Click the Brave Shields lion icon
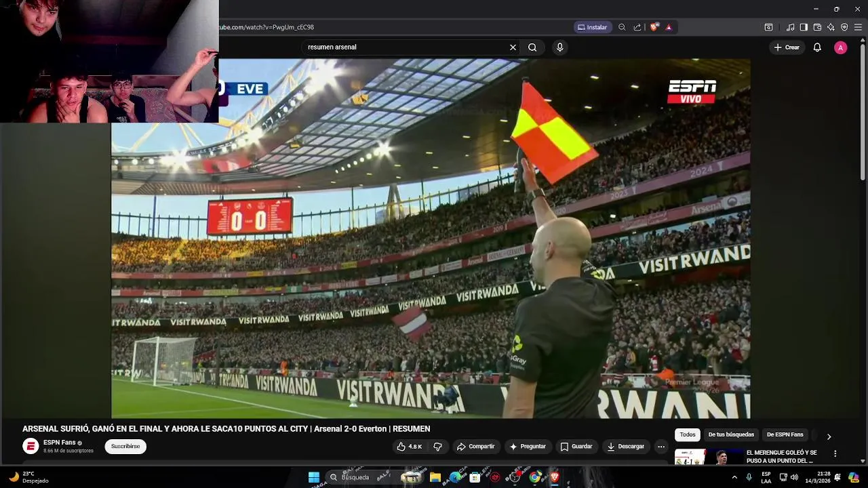Screen dimensions: 868x488 tap(654, 27)
